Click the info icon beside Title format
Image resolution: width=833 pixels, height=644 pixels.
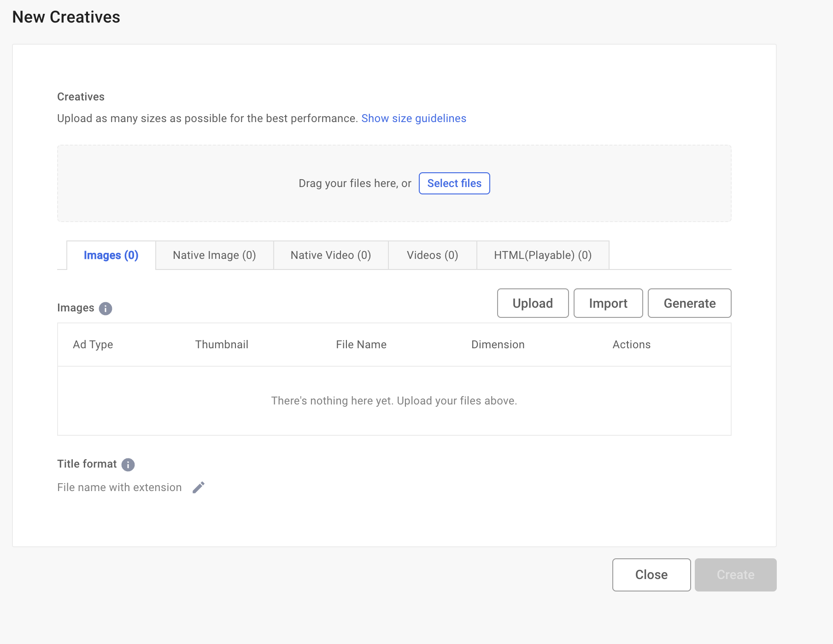[x=128, y=464]
